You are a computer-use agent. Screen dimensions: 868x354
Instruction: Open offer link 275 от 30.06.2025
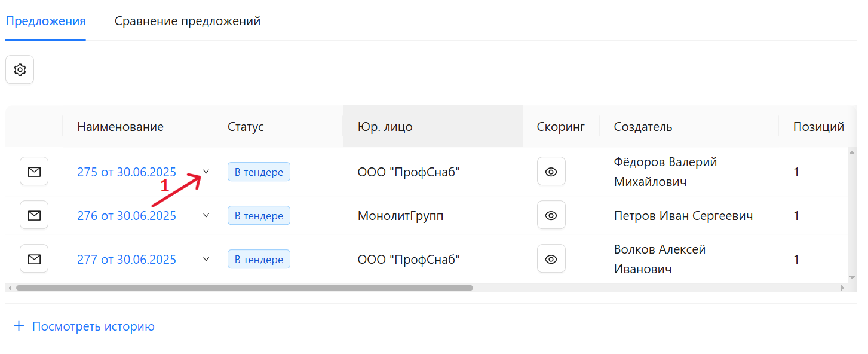(x=127, y=172)
